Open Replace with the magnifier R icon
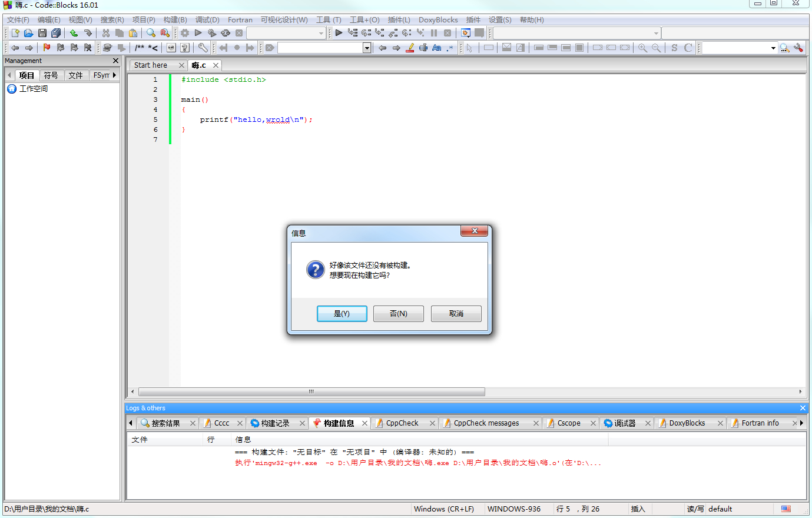The image size is (812, 518). [x=165, y=33]
